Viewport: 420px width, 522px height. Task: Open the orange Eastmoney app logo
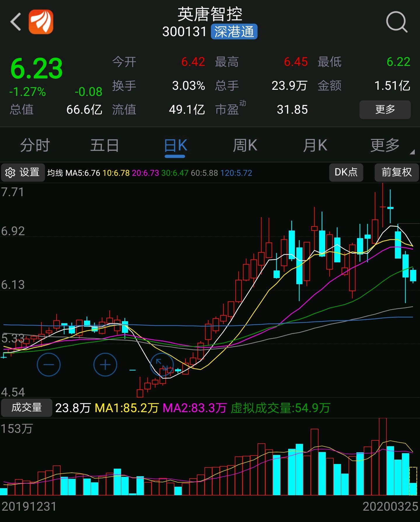coord(41,22)
